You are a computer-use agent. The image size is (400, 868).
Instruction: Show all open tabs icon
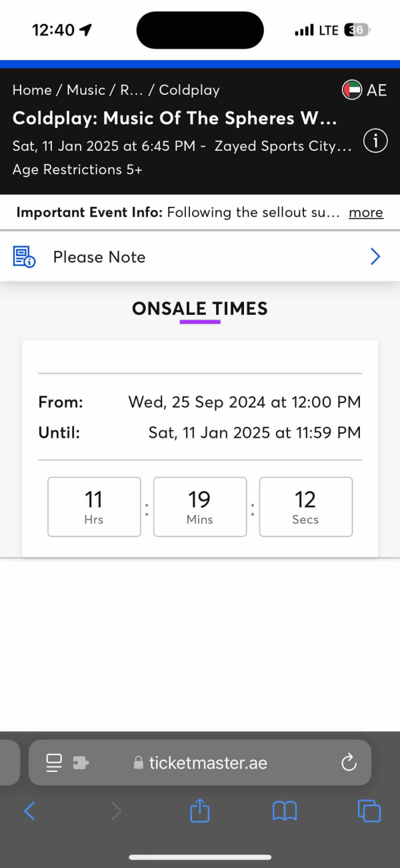pyautogui.click(x=369, y=811)
